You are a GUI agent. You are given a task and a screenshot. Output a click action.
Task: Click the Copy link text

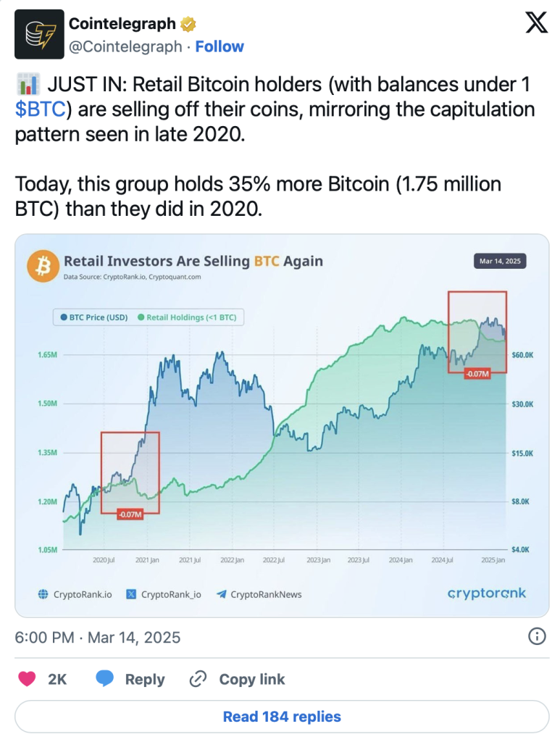click(251, 679)
